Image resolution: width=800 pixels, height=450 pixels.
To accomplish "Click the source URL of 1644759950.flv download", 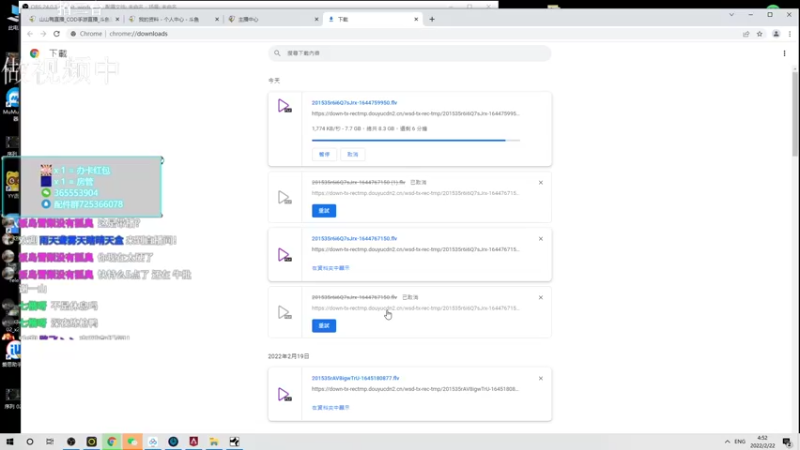I will click(415, 113).
